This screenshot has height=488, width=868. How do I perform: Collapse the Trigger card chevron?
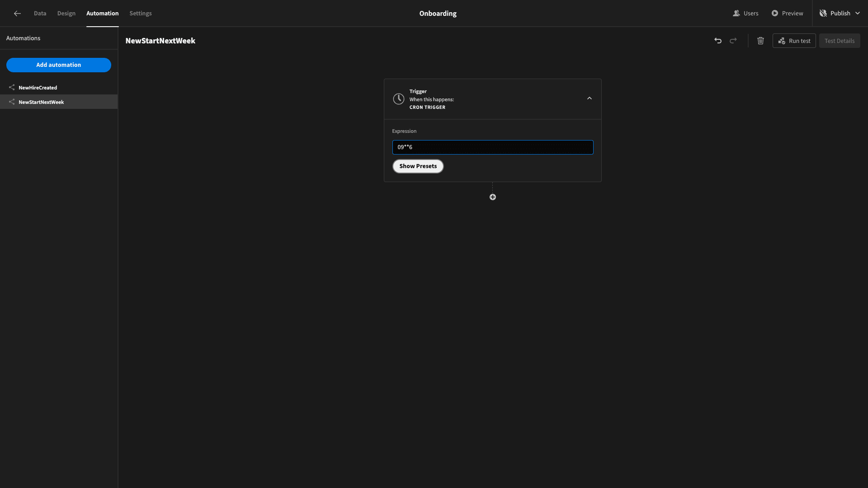[590, 99]
